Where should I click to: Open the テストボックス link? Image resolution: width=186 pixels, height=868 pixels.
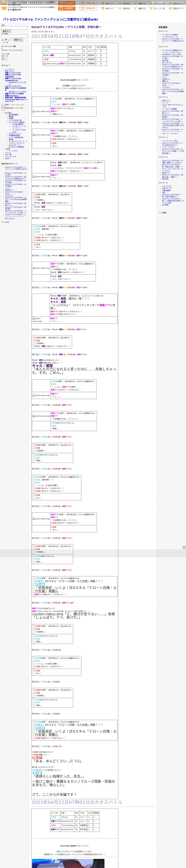(x=10, y=157)
